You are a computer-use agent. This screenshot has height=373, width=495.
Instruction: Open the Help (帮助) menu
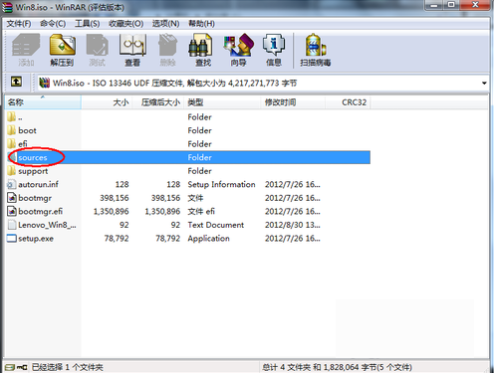[x=202, y=24]
